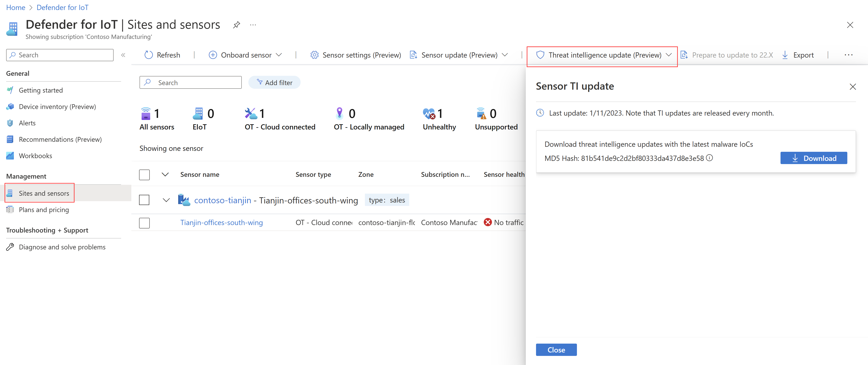Screen dimensions: 868x365
Task: Click the Threat intelligence update icon
Action: tap(540, 55)
